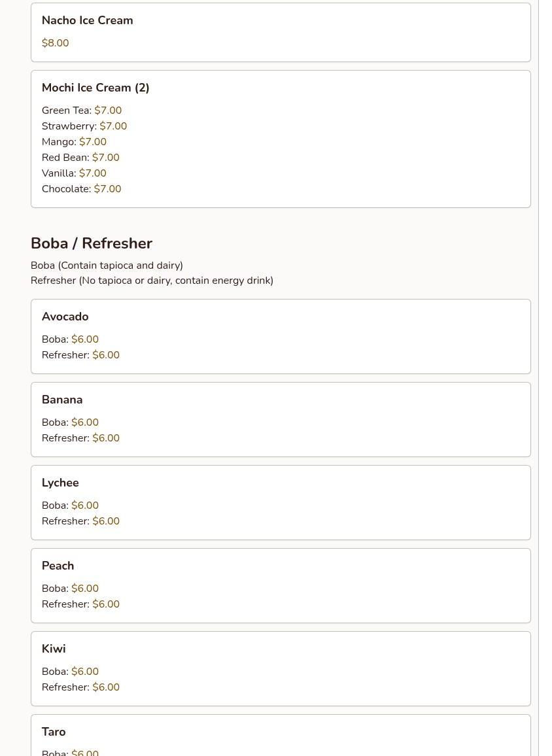The image size is (552, 756).
Task: Pick the Red Bean mochi flavor
Action: (80, 158)
